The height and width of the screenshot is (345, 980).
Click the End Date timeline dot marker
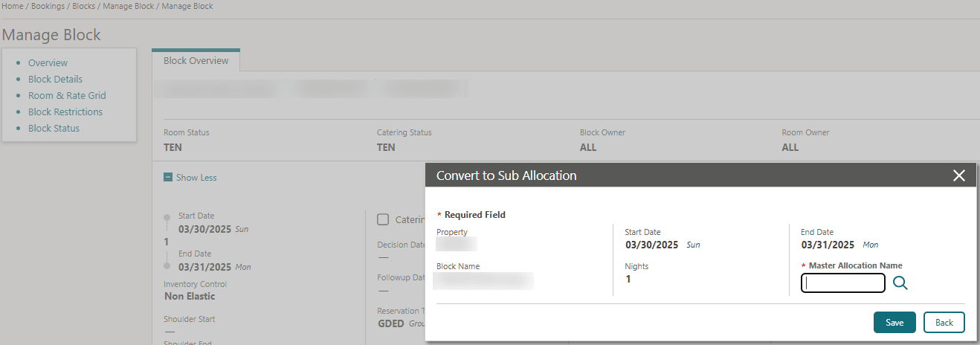point(167,265)
